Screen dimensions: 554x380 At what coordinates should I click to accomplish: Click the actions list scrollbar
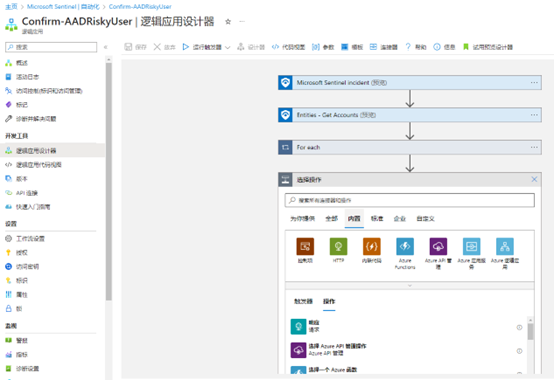(x=530, y=332)
